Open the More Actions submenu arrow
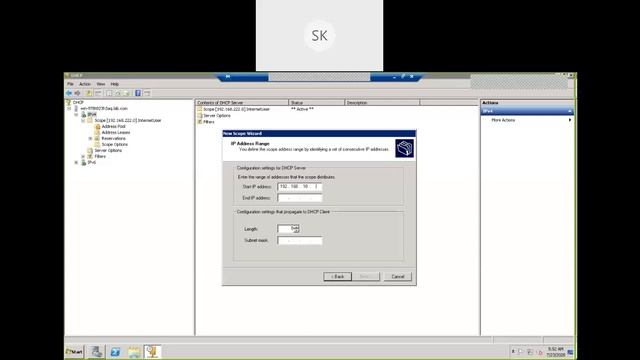This screenshot has height=360, width=640. point(570,120)
